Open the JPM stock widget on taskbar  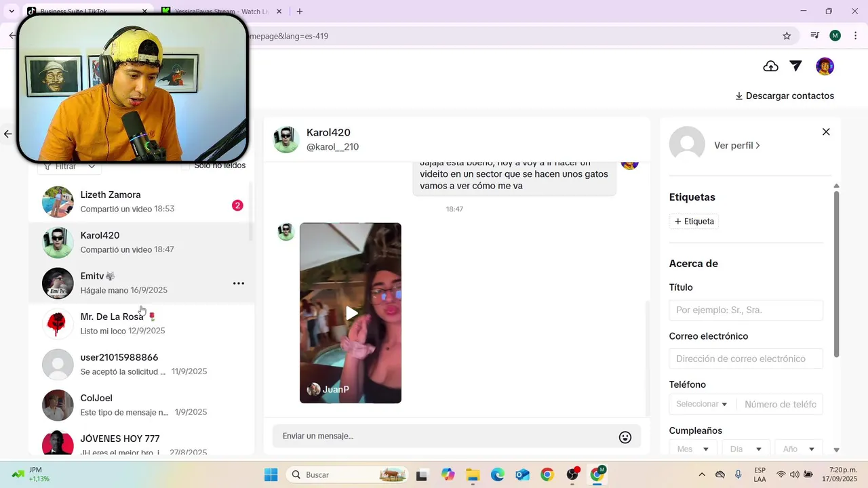31,474
